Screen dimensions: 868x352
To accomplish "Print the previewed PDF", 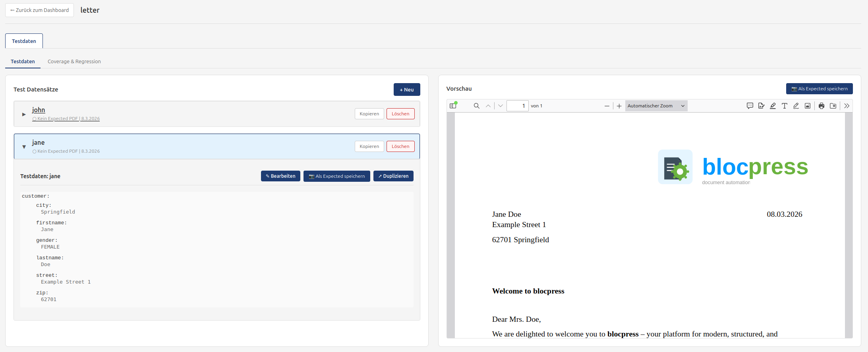I will 821,106.
